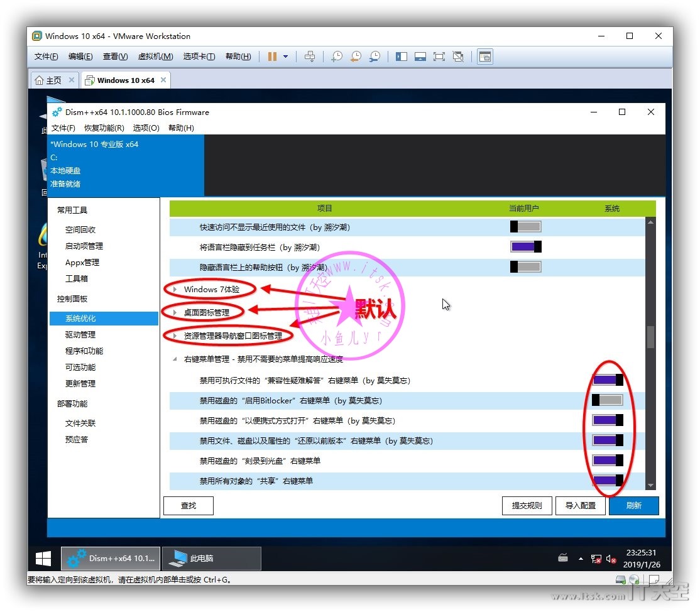This screenshot has height=612, width=700.
Task: Click the optimization list scrollbar thumb
Action: point(650,337)
